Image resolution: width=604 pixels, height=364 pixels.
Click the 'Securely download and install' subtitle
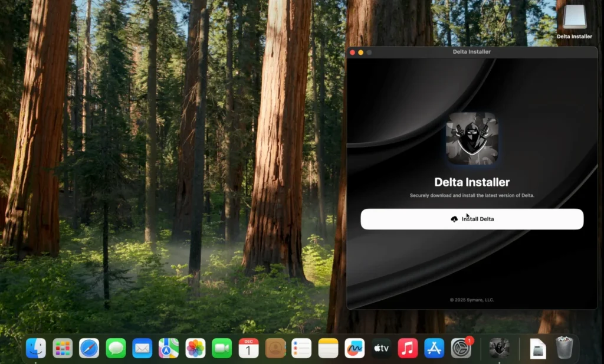[472, 196]
